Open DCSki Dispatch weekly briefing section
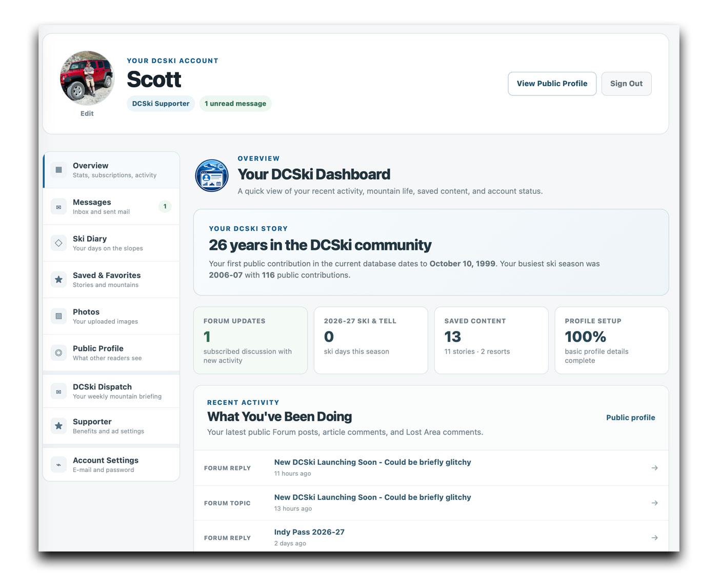 [111, 391]
